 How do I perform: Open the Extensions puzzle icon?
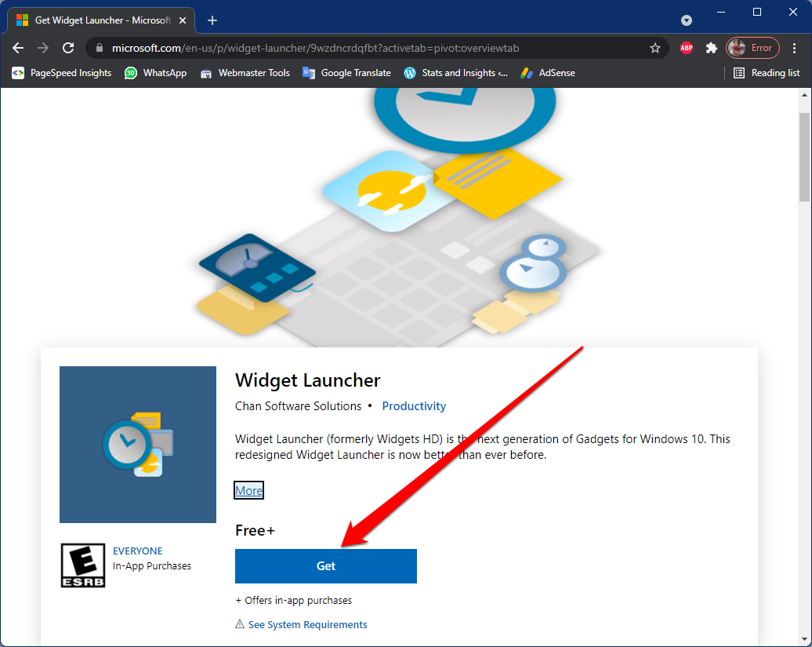(x=712, y=48)
